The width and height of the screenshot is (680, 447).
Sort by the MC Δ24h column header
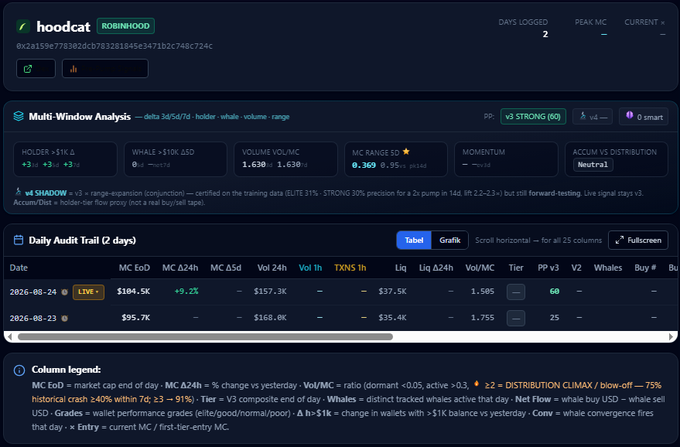[180, 268]
